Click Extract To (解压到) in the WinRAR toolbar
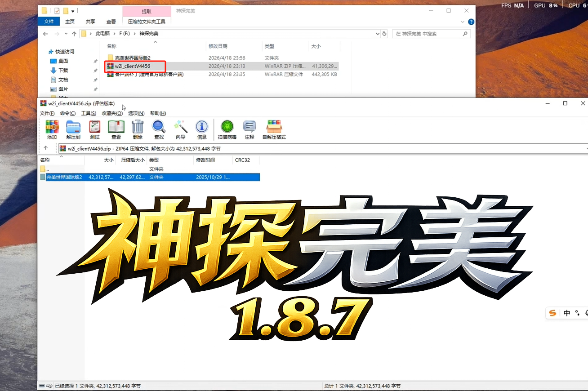Viewport: 588px width, 391px height. click(73, 129)
